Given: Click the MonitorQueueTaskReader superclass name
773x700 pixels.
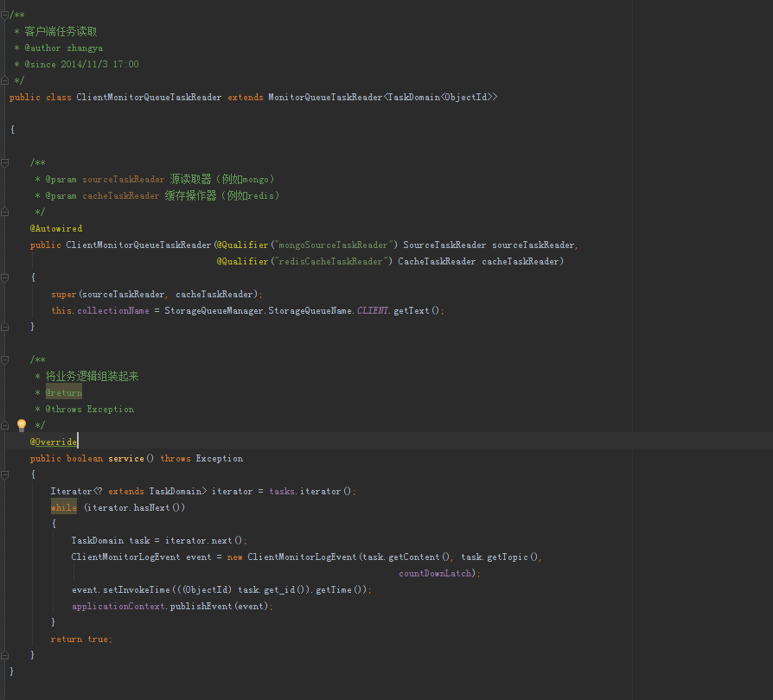Looking at the screenshot, I should [x=325, y=98].
